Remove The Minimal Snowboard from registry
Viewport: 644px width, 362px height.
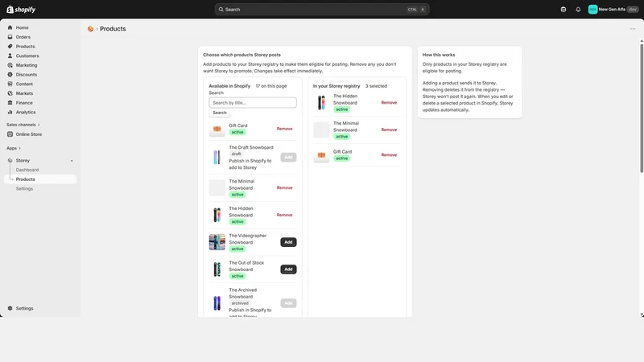tap(389, 130)
